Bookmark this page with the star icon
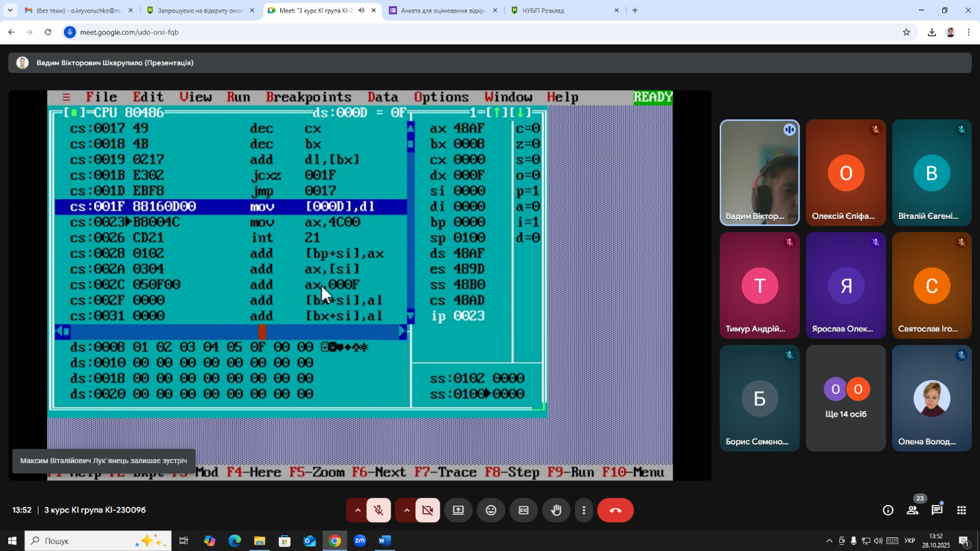Image resolution: width=980 pixels, height=551 pixels. [x=907, y=32]
